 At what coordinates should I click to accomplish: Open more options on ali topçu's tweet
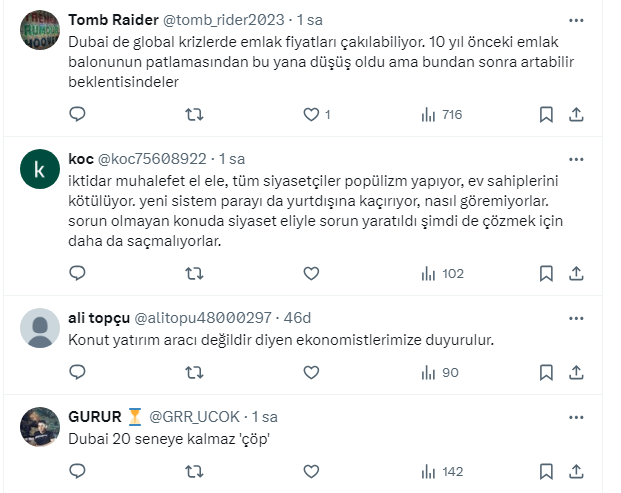point(576,318)
